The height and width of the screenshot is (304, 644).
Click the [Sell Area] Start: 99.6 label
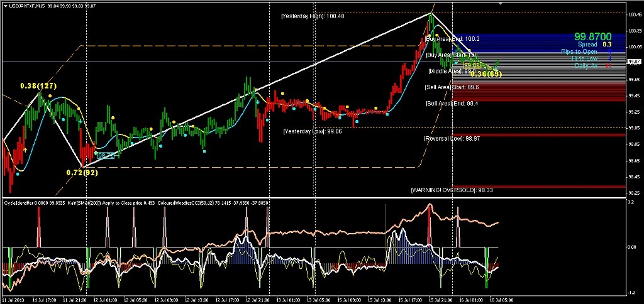pos(452,87)
